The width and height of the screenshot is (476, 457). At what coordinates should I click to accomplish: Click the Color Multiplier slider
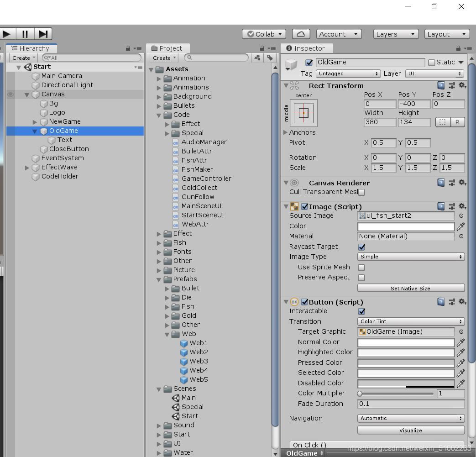(396, 394)
